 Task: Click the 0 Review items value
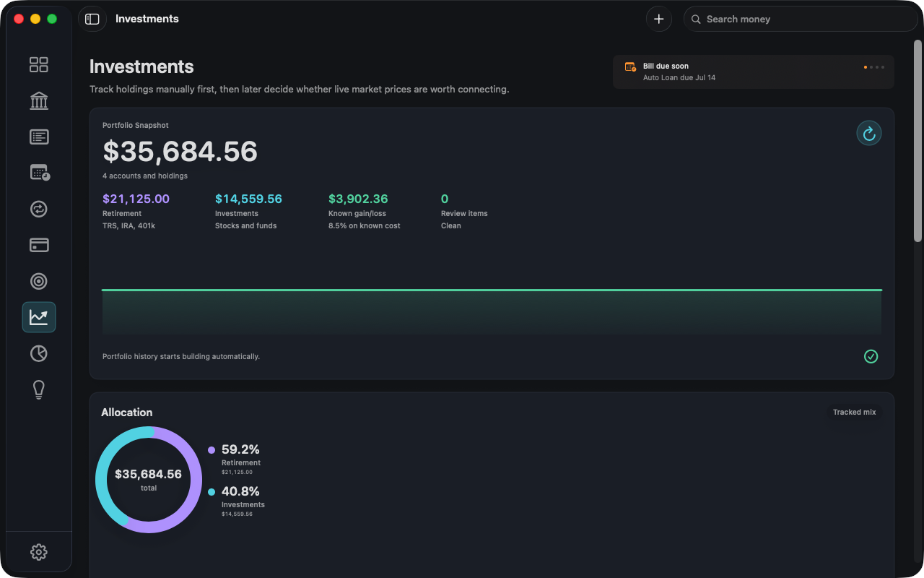[445, 199]
